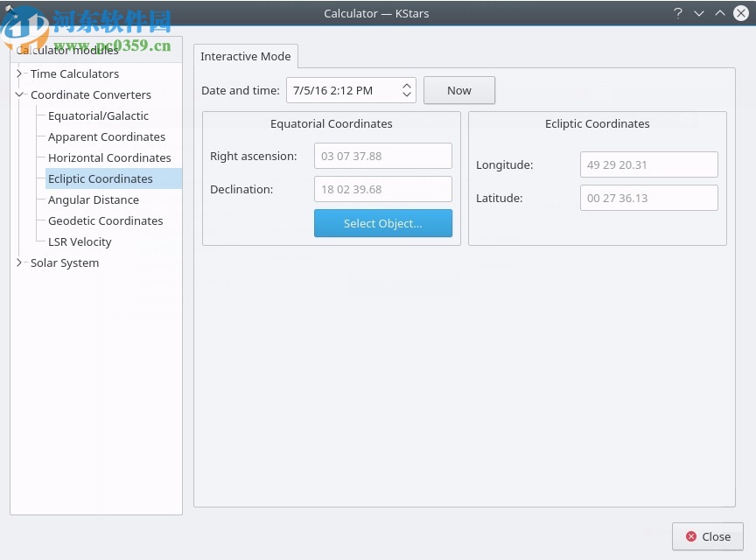
Task: Increase date with up spinner arrow
Action: (407, 86)
